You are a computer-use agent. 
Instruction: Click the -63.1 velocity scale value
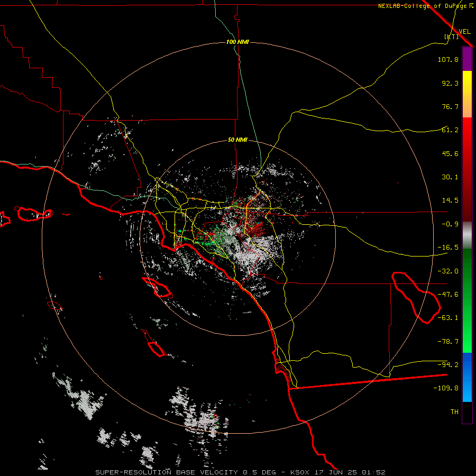(448, 318)
